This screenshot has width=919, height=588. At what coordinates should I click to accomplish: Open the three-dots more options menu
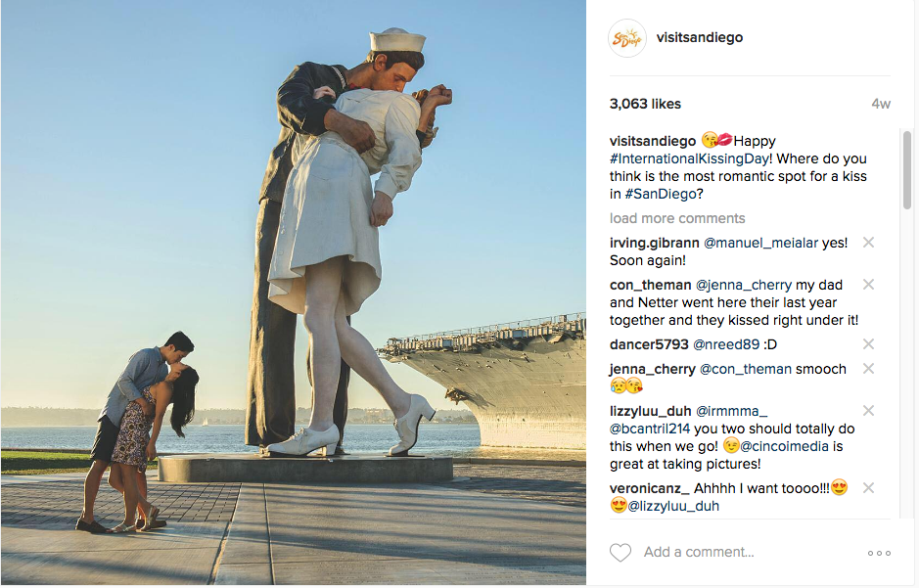pos(879,553)
